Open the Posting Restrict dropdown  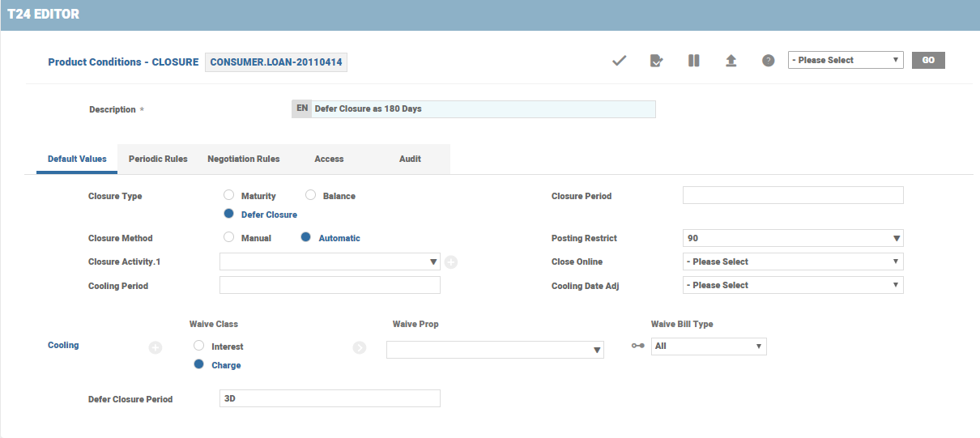[793, 238]
